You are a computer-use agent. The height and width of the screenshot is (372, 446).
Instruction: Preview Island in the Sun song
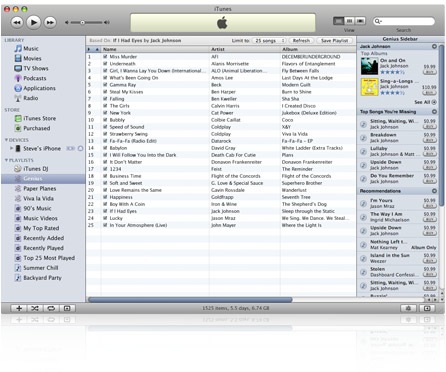tap(363, 258)
